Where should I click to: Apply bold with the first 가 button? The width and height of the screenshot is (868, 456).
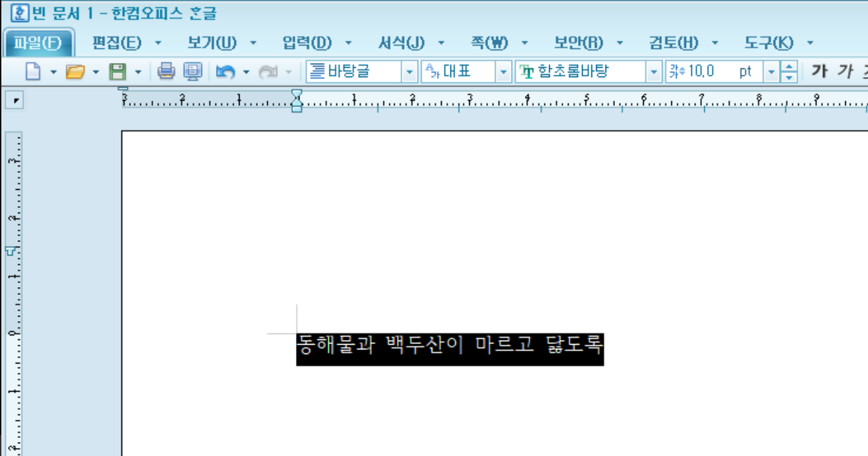(x=819, y=71)
